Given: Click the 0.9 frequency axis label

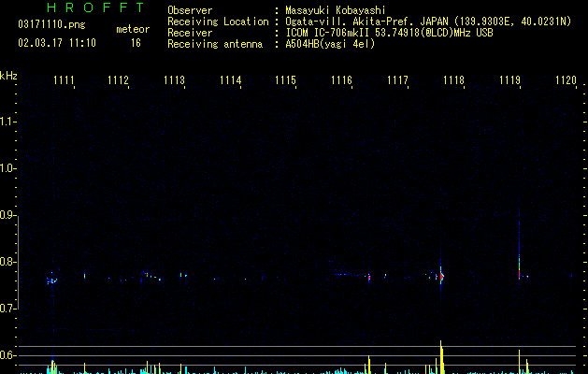Looking at the screenshot, I should tap(7, 215).
